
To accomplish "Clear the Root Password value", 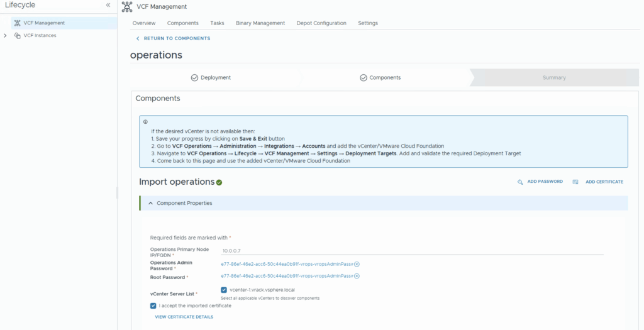I will pyautogui.click(x=357, y=276).
